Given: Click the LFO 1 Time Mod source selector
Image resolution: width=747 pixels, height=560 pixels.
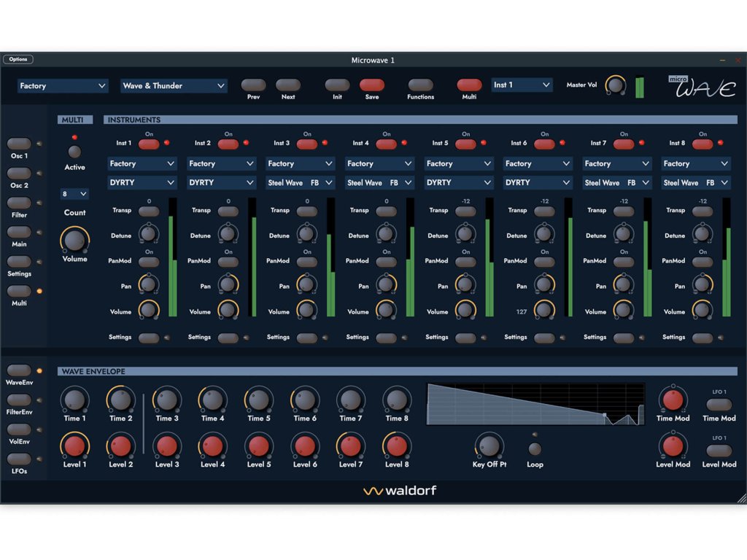Looking at the screenshot, I should [x=719, y=405].
